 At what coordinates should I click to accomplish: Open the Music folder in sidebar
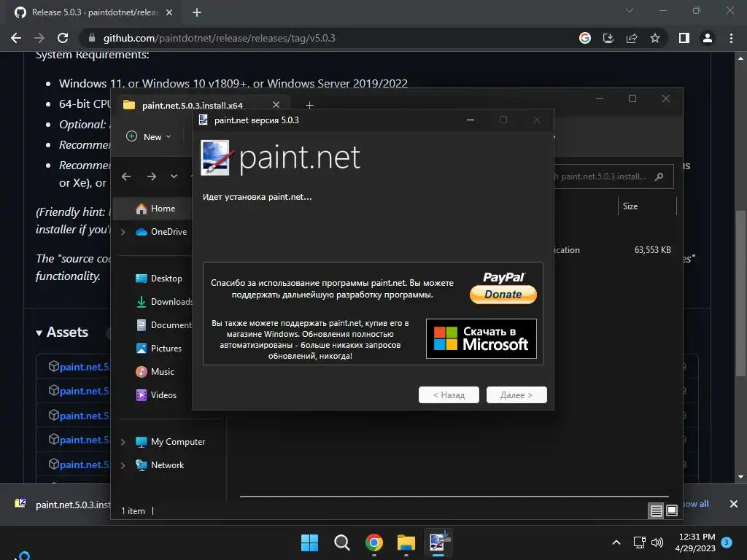[155, 372]
